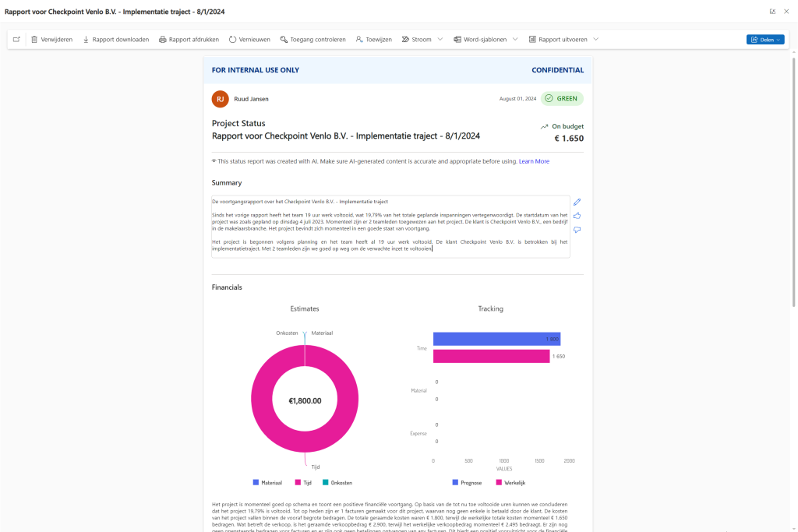
Task: Click the €1,800.00 donut center value
Action: [305, 401]
